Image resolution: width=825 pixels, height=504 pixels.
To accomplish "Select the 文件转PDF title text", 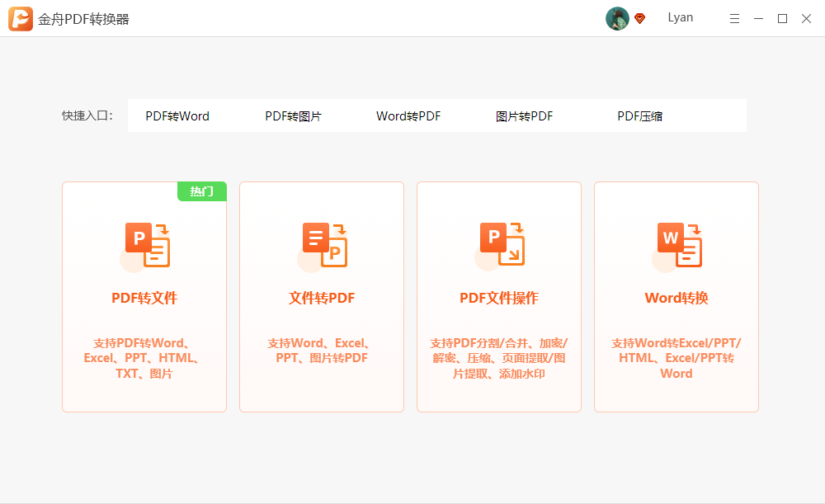I will [322, 299].
